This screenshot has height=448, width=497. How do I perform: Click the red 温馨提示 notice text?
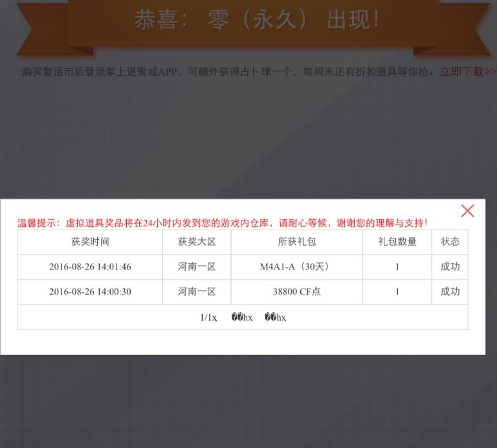point(223,223)
